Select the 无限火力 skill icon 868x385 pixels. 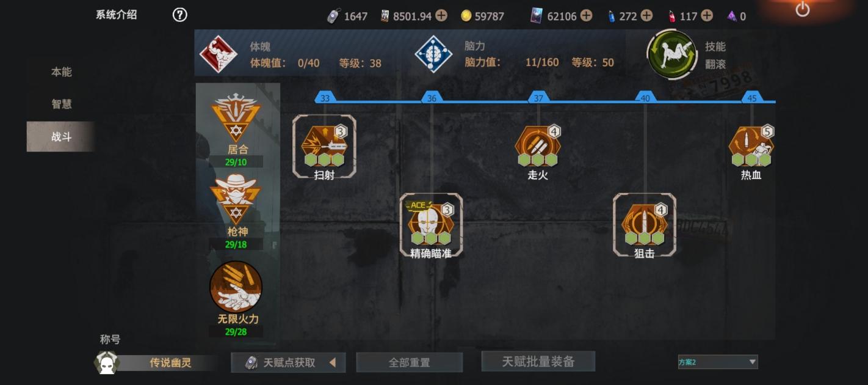[236, 286]
